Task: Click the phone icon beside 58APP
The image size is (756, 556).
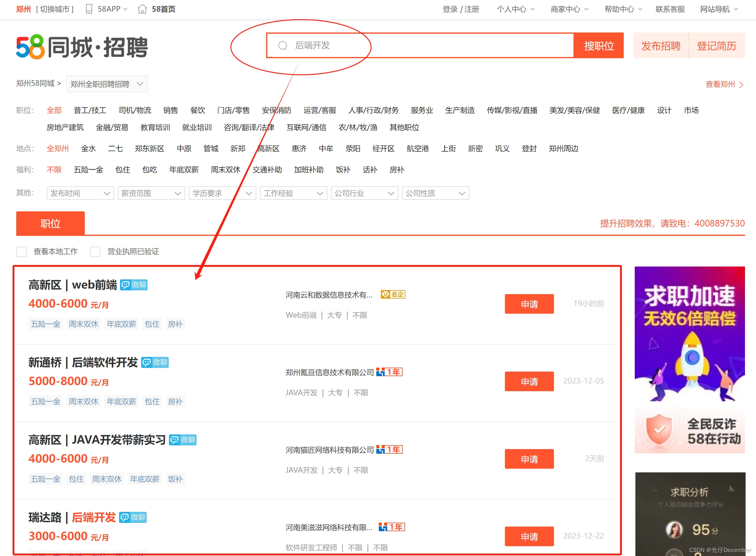Action: (89, 9)
